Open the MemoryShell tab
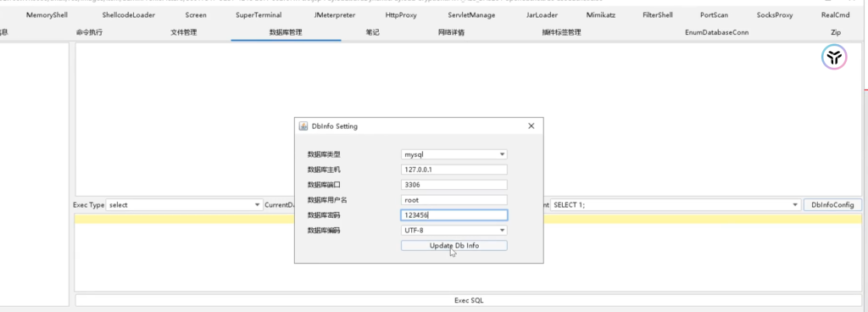868x312 pixels. 47,15
